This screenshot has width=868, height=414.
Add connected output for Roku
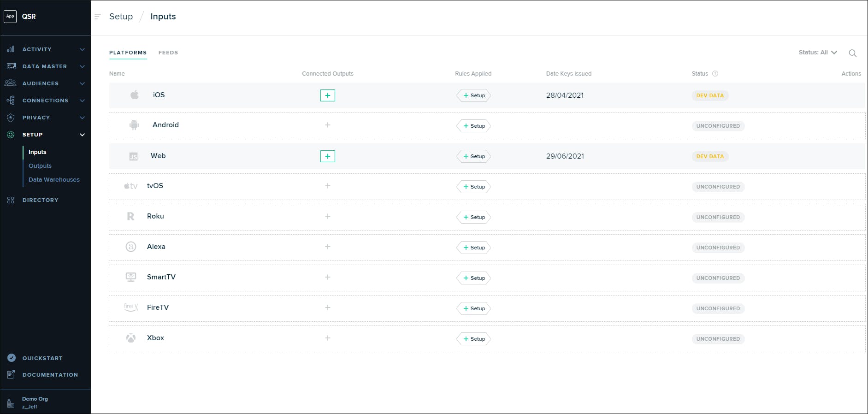pyautogui.click(x=328, y=216)
